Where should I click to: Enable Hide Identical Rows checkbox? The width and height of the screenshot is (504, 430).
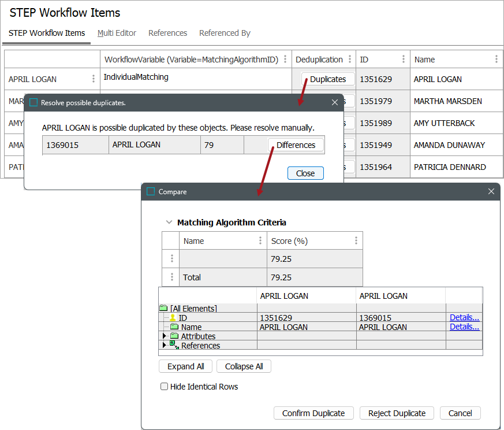165,387
